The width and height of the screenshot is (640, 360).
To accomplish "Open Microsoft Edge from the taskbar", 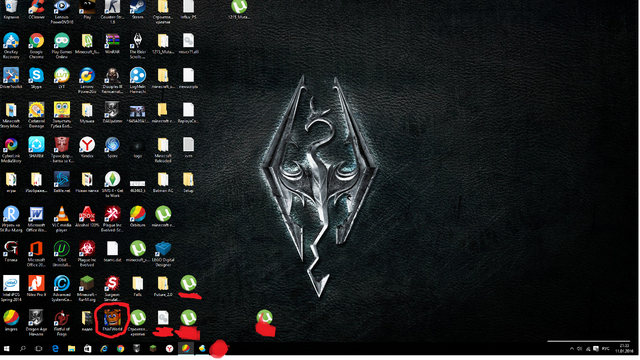I will point(55,349).
